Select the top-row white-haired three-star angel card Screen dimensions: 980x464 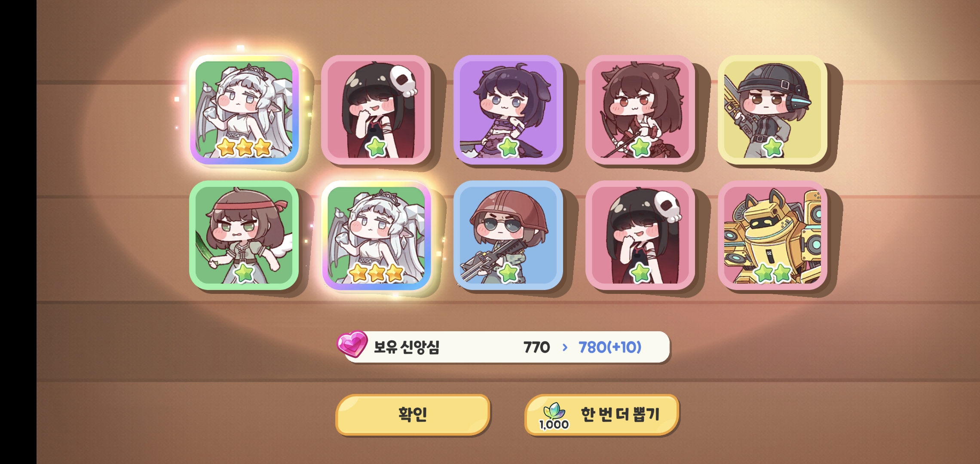click(244, 110)
